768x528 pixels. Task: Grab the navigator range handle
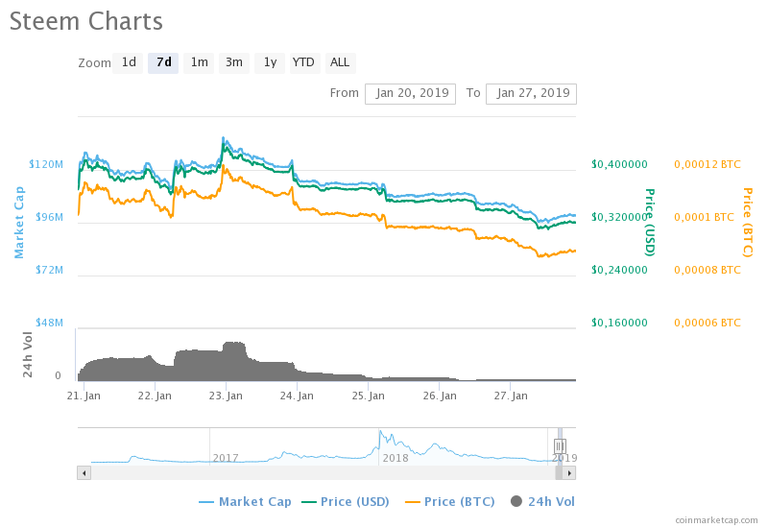click(x=560, y=446)
